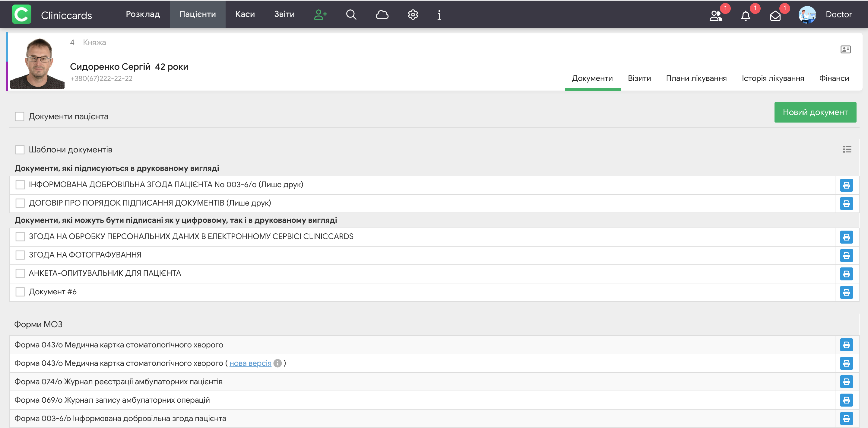Open the notifications bell icon
This screenshot has height=428, width=868.
click(x=746, y=15)
